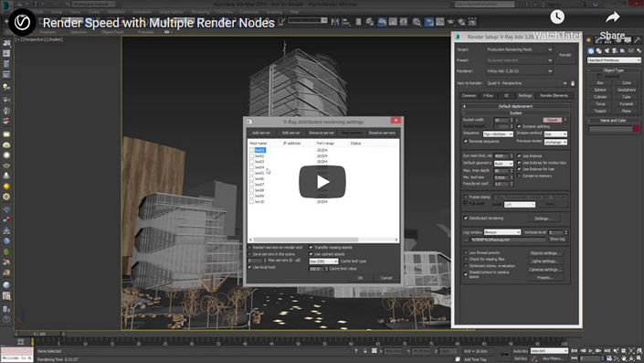This screenshot has width=644, height=363.
Task: Click the Render button in Render Setup
Action: pyautogui.click(x=565, y=55)
